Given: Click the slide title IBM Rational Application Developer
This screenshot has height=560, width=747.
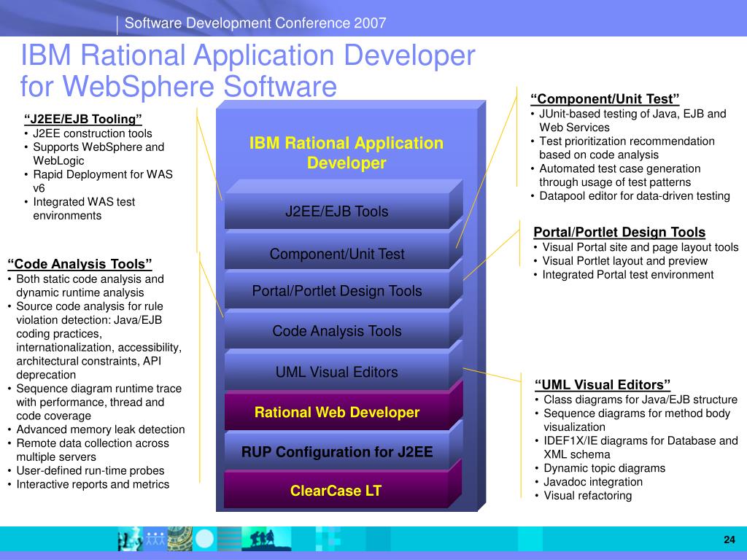Looking at the screenshot, I should pyautogui.click(x=248, y=71).
